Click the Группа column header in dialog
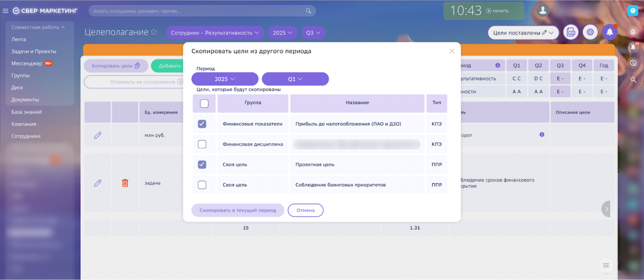The width and height of the screenshot is (644, 280). [x=253, y=103]
